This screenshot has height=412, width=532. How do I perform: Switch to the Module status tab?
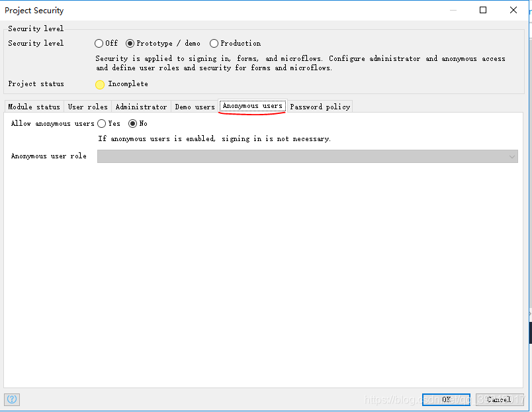point(34,107)
